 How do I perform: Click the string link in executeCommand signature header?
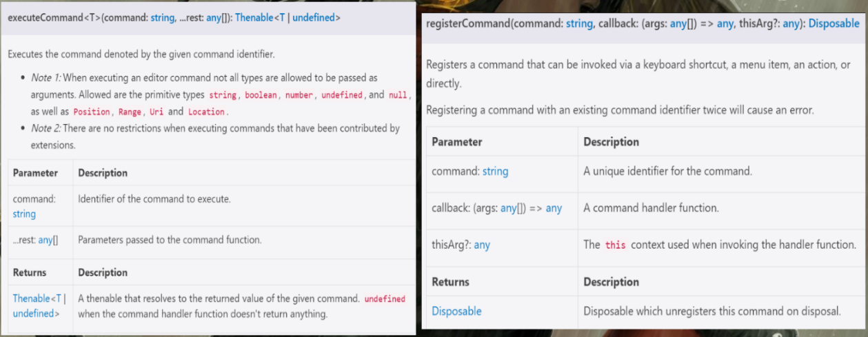[x=163, y=17]
